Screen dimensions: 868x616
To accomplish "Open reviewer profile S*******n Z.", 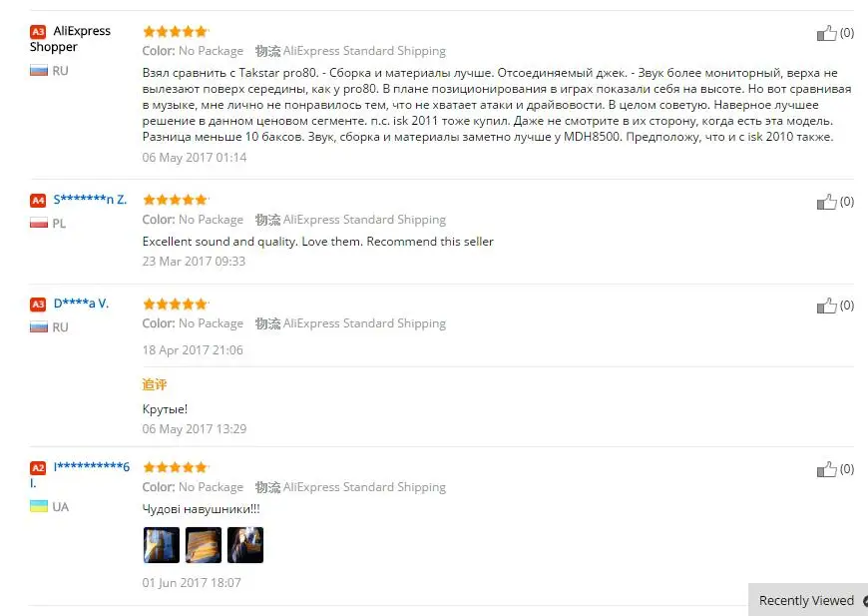I will (x=90, y=200).
